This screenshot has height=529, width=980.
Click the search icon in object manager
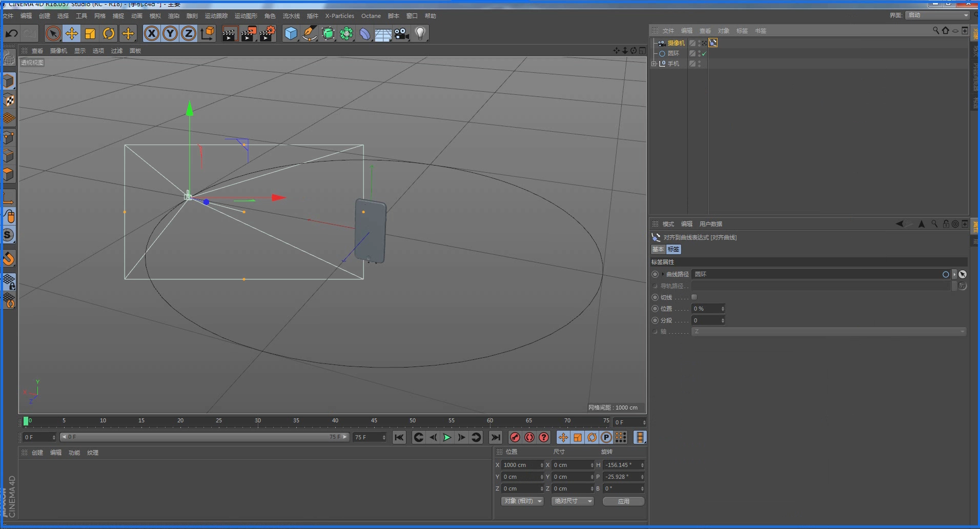click(935, 31)
